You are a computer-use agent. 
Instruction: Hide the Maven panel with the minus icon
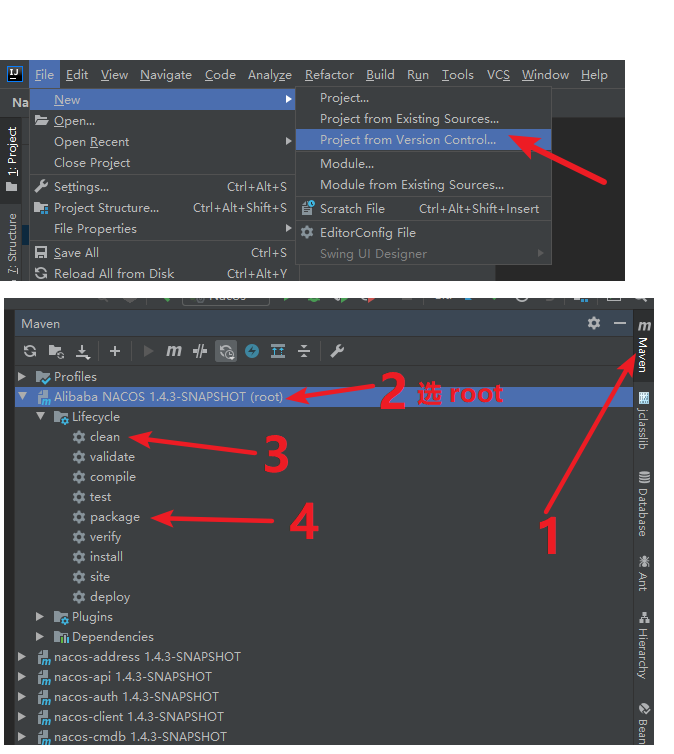(x=620, y=323)
